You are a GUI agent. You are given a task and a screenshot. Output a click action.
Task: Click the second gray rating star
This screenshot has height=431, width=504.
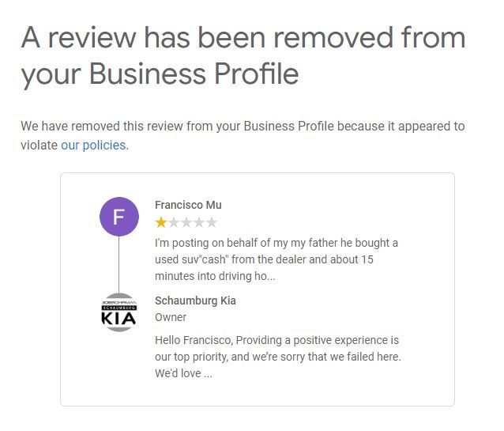click(174, 223)
